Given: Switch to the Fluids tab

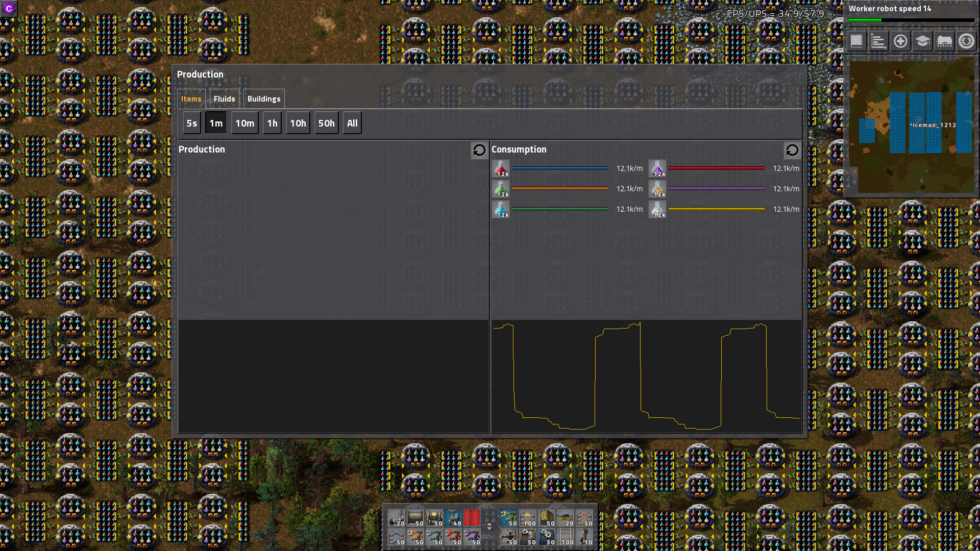Looking at the screenshot, I should [x=225, y=99].
